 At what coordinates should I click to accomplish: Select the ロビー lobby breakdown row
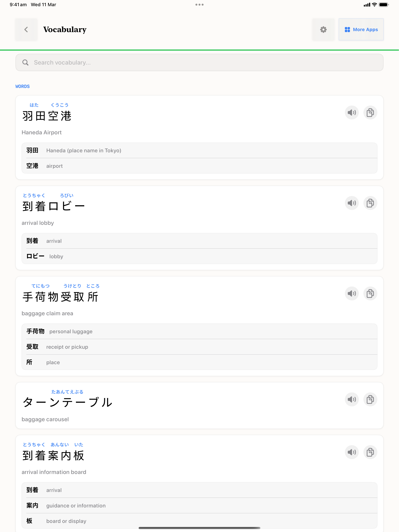[199, 256]
